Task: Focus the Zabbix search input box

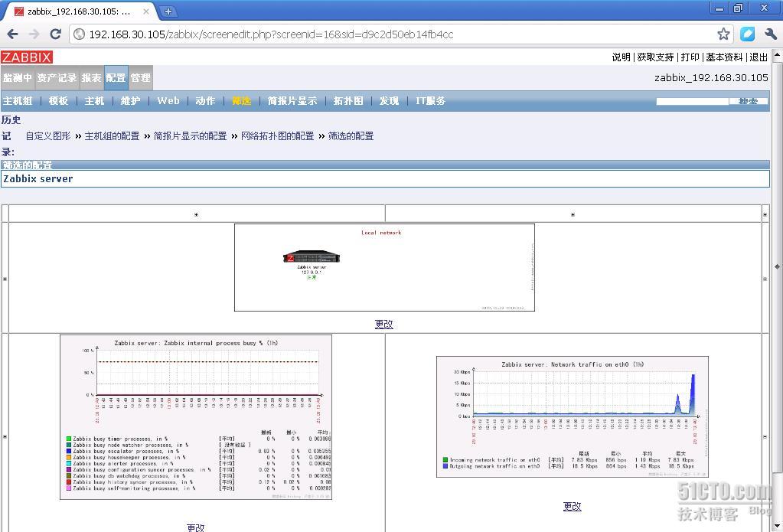Action: 692,101
